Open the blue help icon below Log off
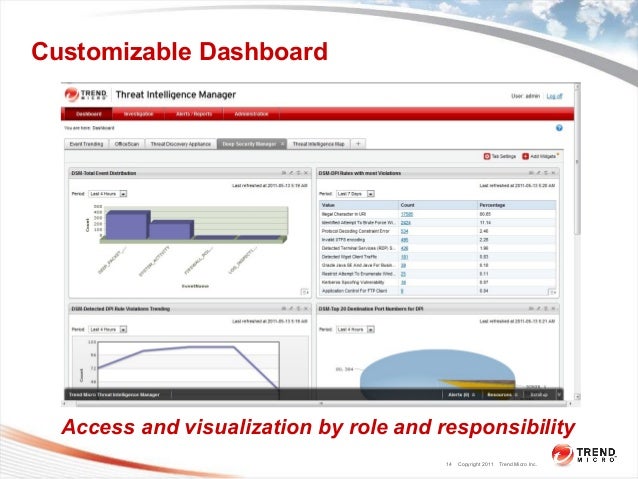 tap(559, 128)
